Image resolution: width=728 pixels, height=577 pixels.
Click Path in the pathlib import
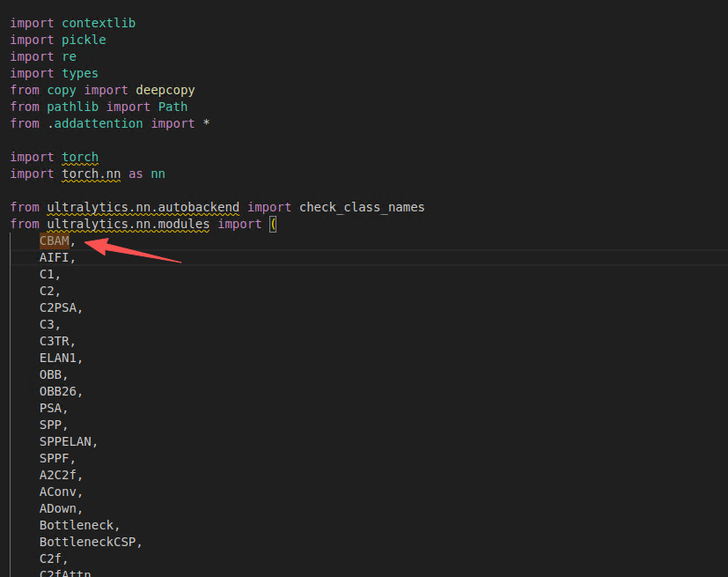pyautogui.click(x=173, y=107)
